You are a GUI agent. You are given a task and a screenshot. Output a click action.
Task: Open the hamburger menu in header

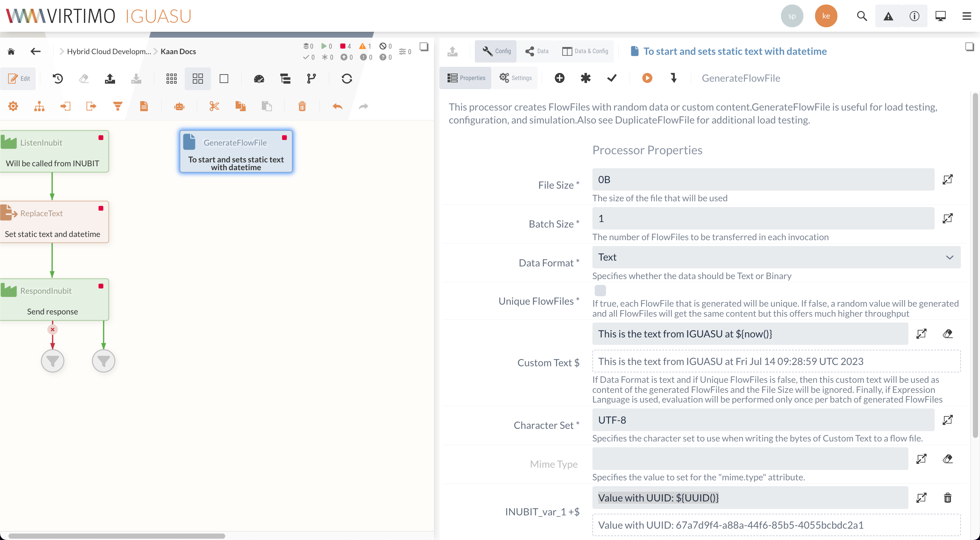point(967,16)
